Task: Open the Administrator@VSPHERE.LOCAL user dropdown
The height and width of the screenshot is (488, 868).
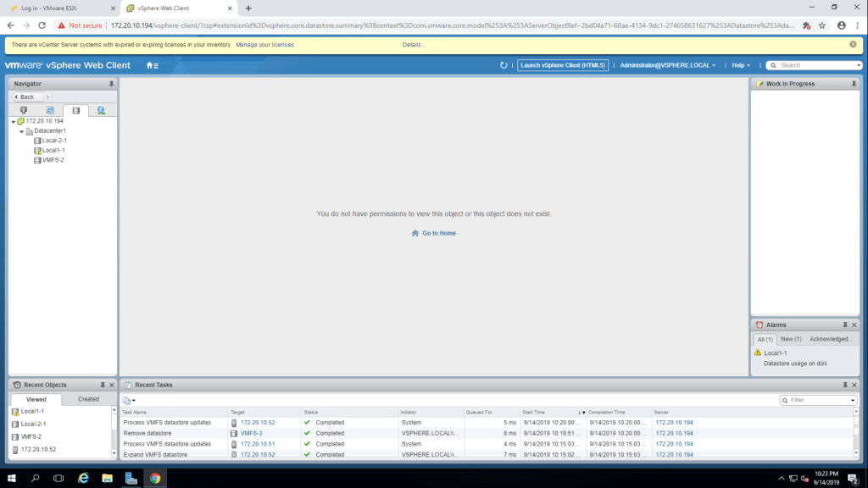Action: [x=668, y=65]
